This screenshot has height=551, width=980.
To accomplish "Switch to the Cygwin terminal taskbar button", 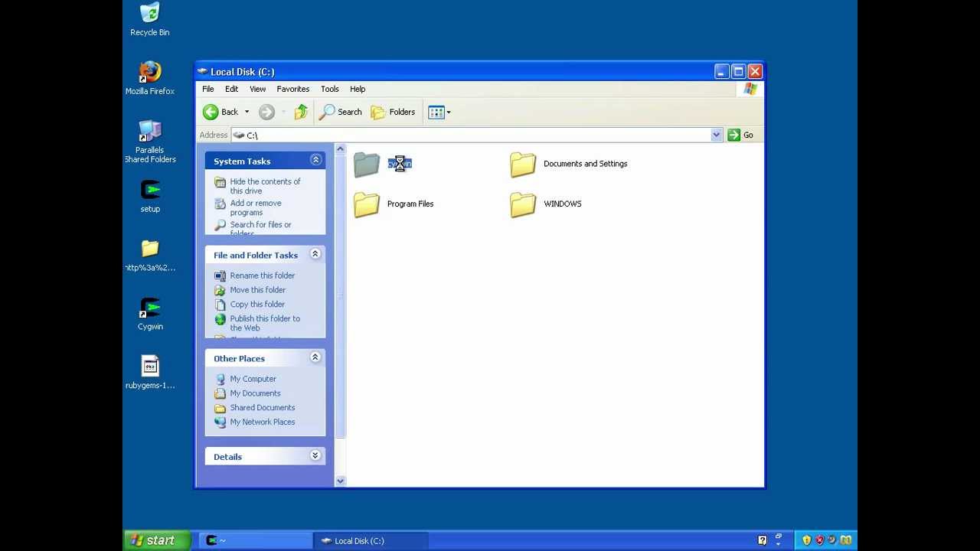I will [257, 540].
